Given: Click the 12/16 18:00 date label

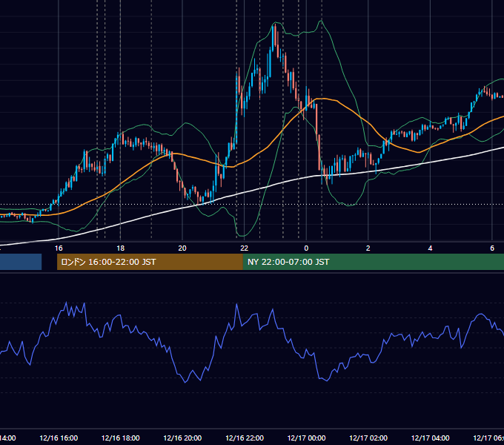Looking at the screenshot, I should click(121, 438).
